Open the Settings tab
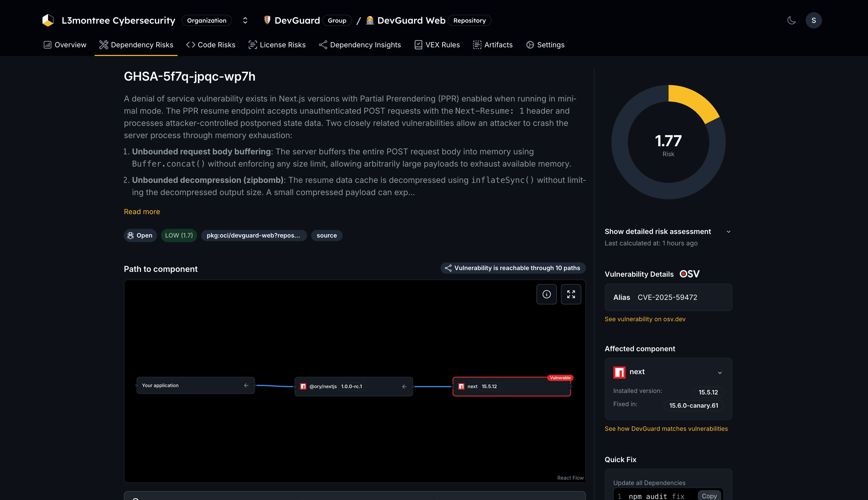 [545, 45]
